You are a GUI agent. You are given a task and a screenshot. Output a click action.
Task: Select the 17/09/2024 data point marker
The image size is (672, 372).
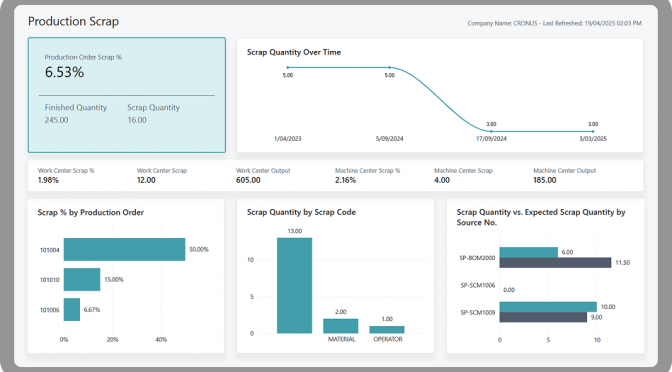coord(491,131)
